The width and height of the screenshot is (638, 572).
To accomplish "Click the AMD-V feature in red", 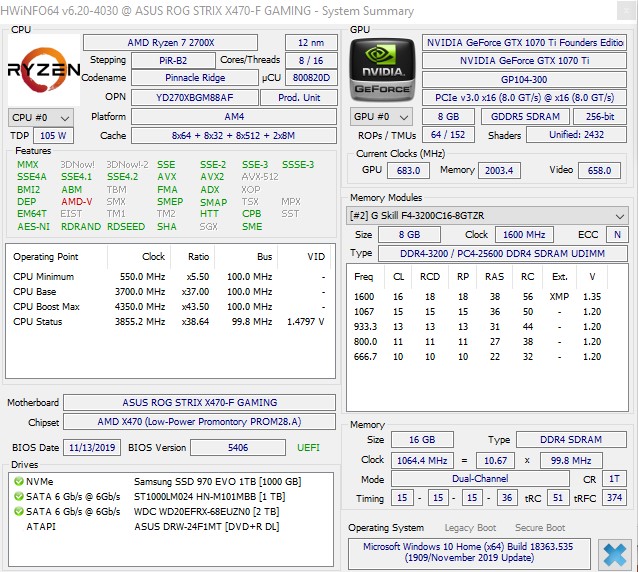I will (77, 202).
